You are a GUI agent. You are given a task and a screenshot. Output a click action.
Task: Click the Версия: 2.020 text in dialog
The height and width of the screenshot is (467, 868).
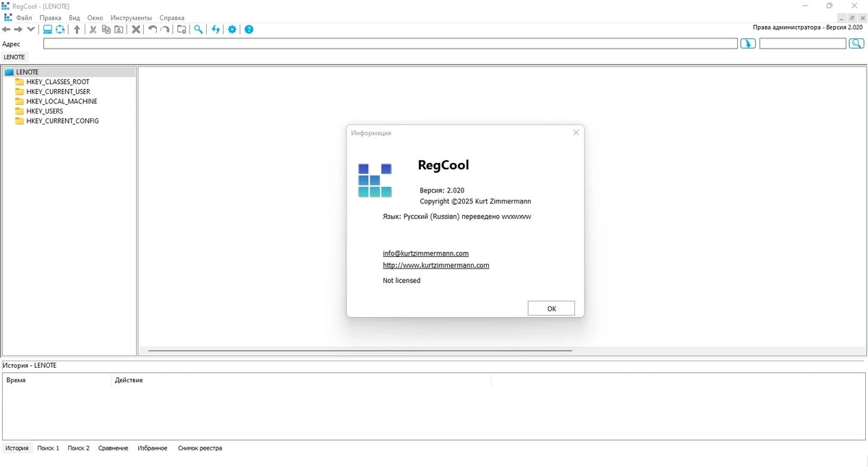click(x=442, y=190)
